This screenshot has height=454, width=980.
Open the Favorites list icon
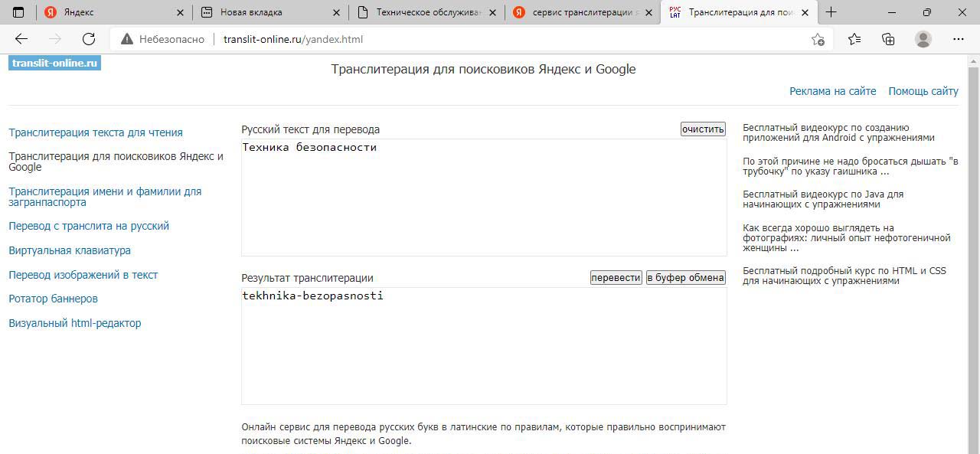click(x=854, y=39)
